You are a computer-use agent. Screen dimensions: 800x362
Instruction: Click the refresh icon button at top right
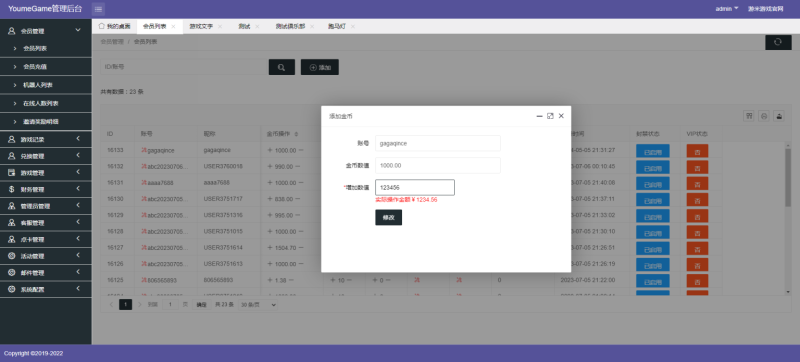tap(778, 42)
